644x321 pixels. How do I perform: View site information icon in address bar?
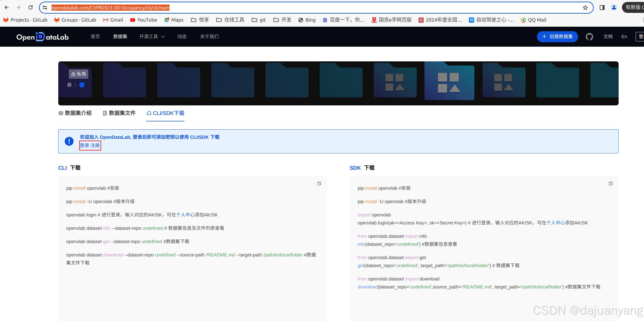[x=45, y=7]
